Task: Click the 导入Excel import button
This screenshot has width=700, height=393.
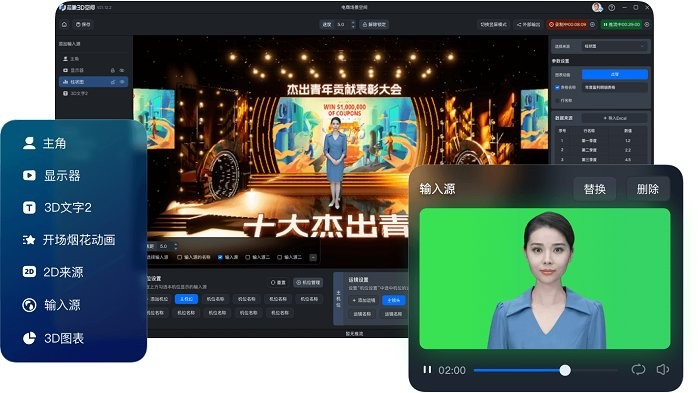Action: click(x=615, y=118)
